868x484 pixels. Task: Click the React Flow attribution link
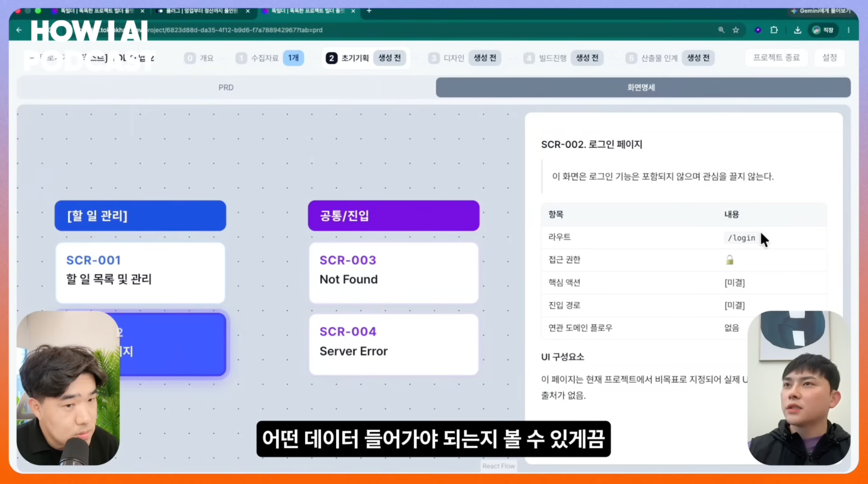[498, 466]
